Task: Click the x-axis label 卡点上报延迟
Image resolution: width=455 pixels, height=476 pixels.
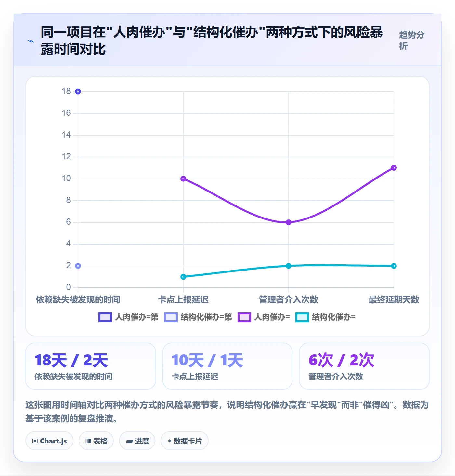Action: [183, 299]
